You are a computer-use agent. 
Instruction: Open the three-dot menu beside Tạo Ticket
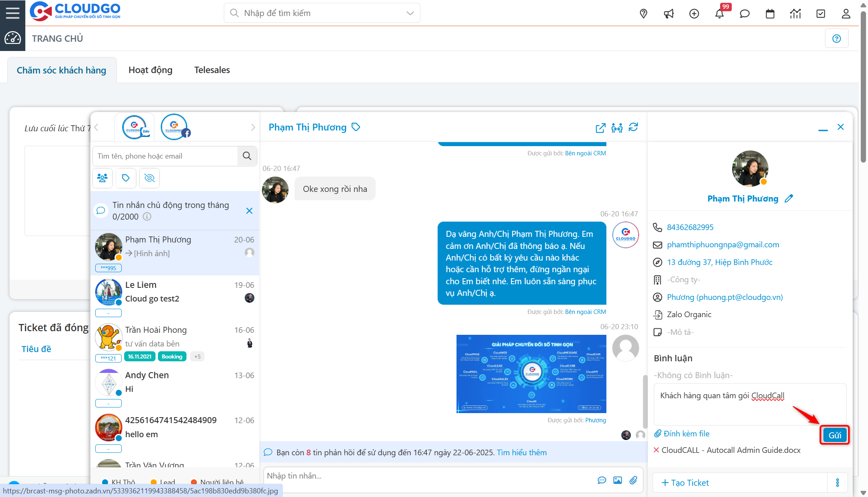[x=838, y=483]
